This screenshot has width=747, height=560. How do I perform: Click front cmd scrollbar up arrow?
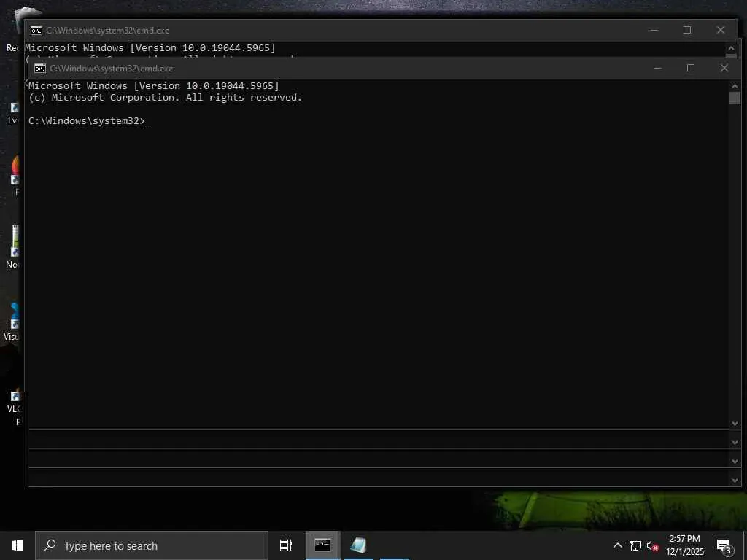click(735, 86)
